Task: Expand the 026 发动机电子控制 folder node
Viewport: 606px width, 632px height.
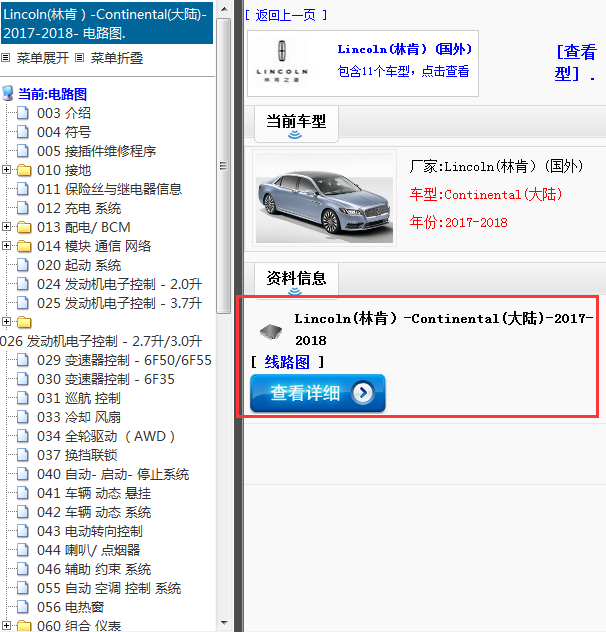Action: click(6, 321)
